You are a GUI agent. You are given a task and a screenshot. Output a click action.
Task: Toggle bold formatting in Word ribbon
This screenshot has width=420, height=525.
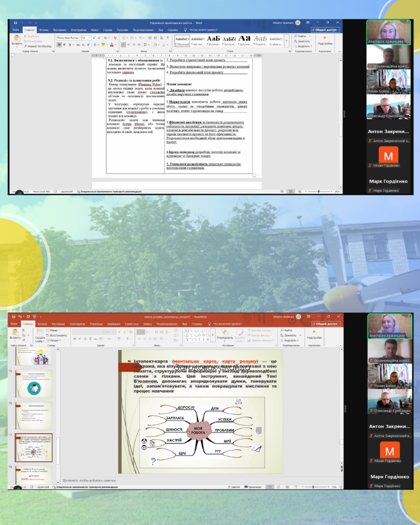59,45
